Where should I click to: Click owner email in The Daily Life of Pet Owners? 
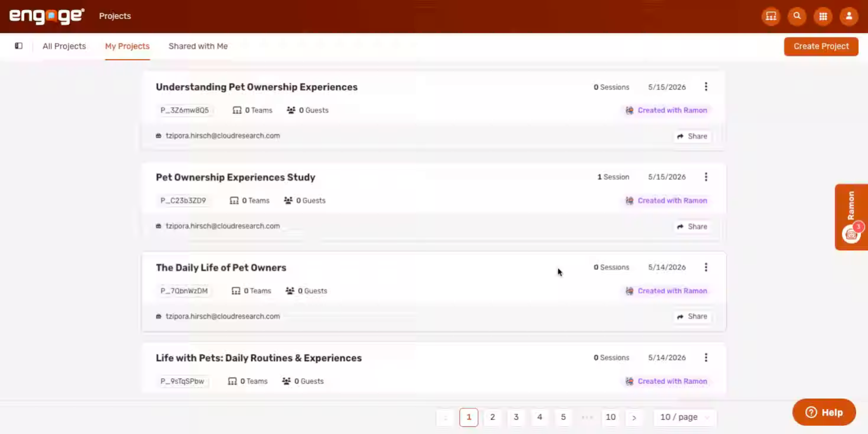pos(223,316)
